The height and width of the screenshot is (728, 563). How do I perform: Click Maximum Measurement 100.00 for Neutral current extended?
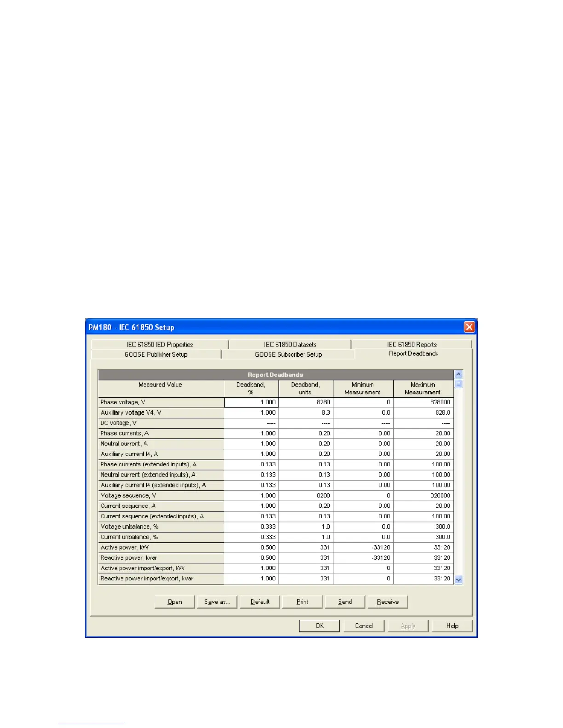[423, 475]
